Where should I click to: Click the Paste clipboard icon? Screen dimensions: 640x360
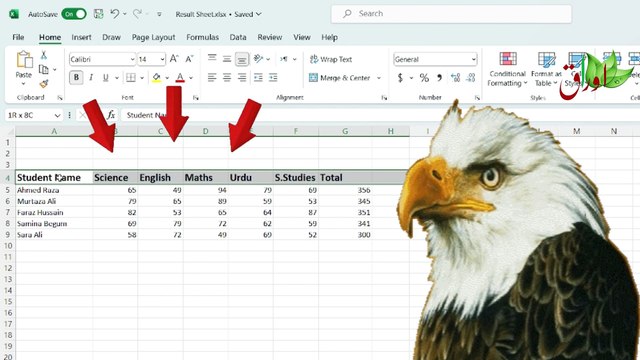coord(24,60)
